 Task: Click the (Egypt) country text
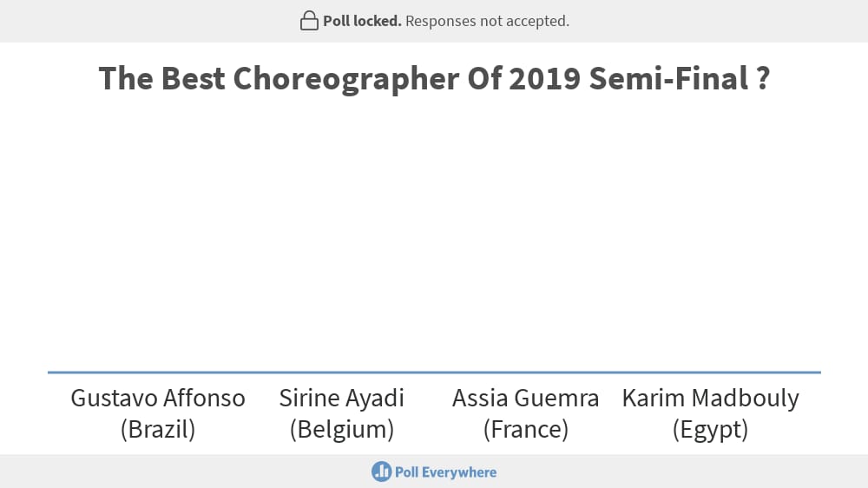(710, 429)
